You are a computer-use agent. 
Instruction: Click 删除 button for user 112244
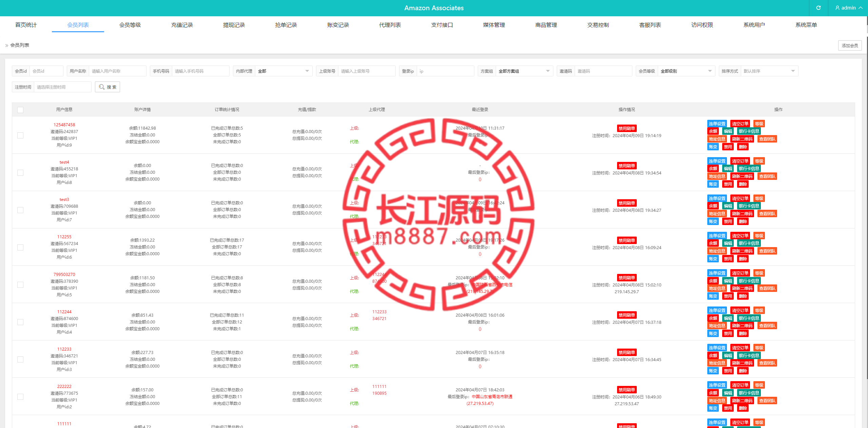click(x=743, y=334)
